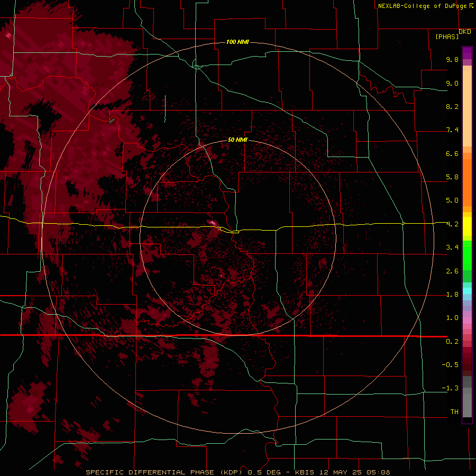Select the 5.0 legend value

(452, 200)
